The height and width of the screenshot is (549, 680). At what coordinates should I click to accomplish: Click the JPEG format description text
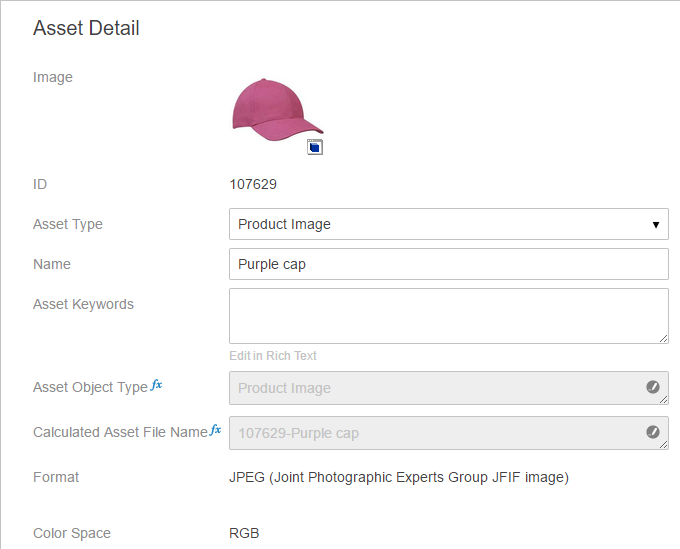[399, 477]
